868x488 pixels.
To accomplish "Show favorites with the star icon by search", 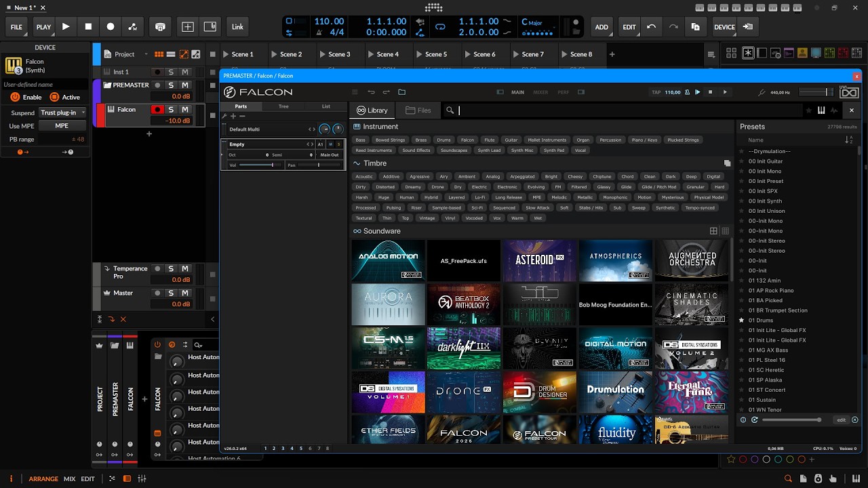I will 808,110.
